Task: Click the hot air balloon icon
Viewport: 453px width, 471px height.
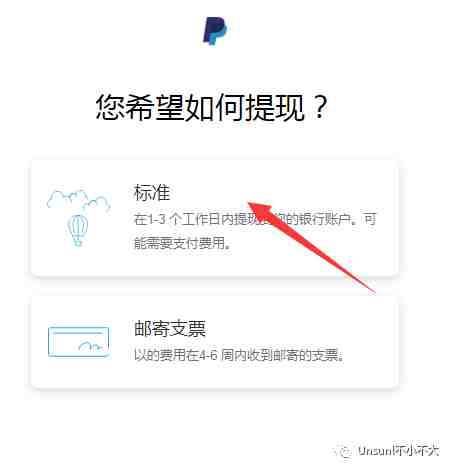Action: [78, 230]
